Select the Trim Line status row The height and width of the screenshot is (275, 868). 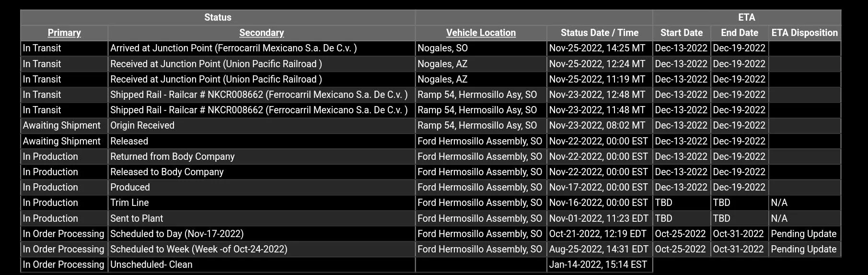pos(430,203)
